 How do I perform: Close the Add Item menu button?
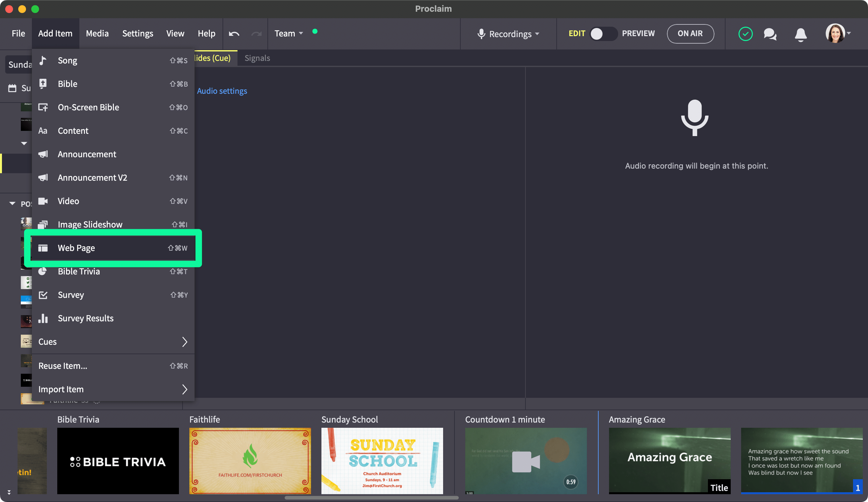[55, 33]
